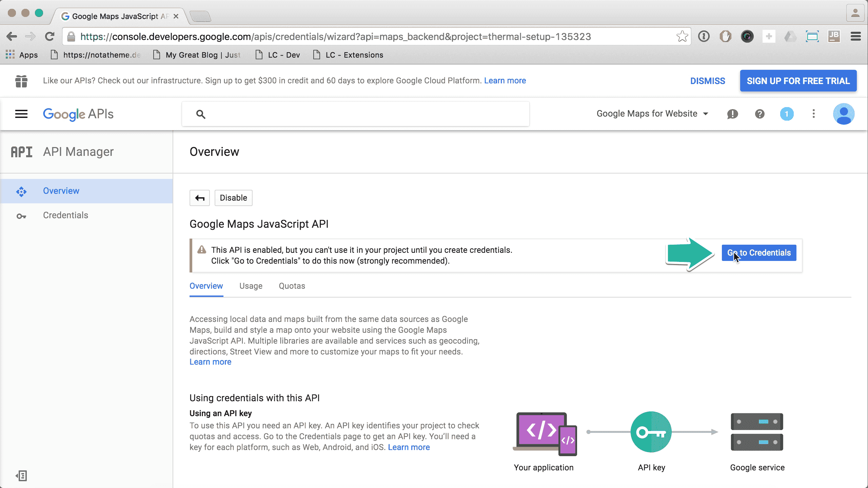Click the Disable button

[233, 198]
